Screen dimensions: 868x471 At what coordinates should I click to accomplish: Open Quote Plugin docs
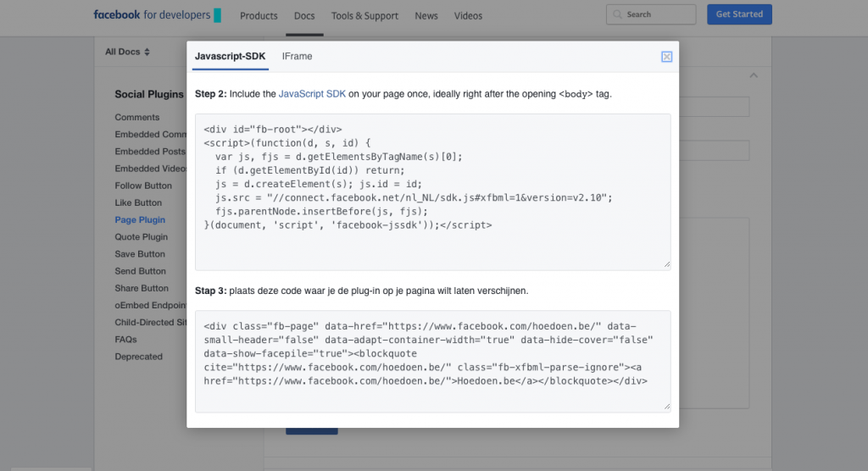coord(142,237)
